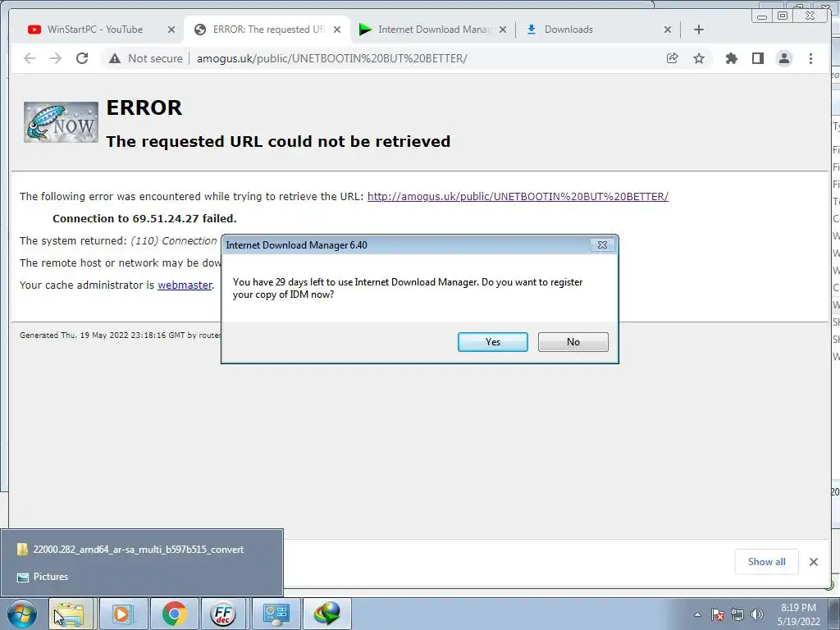Click Internet Download Manager taskbar icon
The height and width of the screenshot is (630, 840).
[x=327, y=614]
